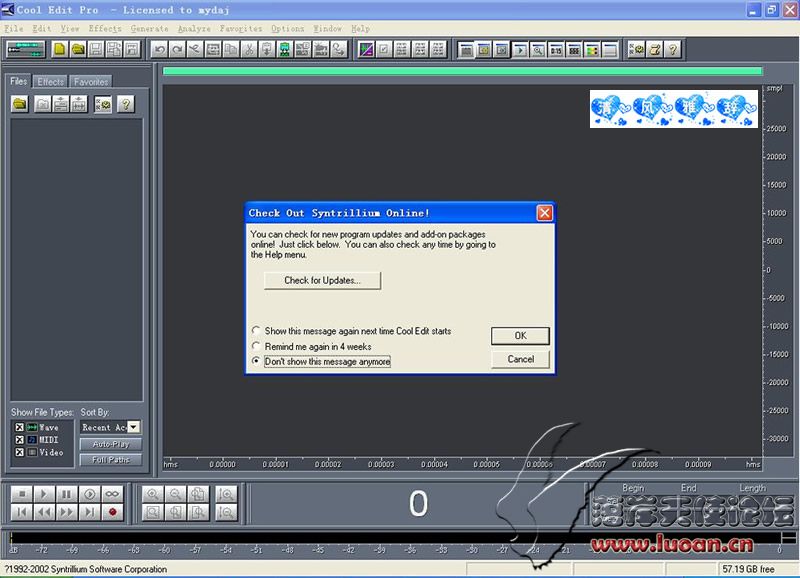Open the Effects menu in the menu bar
The image size is (800, 578).
pyautogui.click(x=105, y=29)
